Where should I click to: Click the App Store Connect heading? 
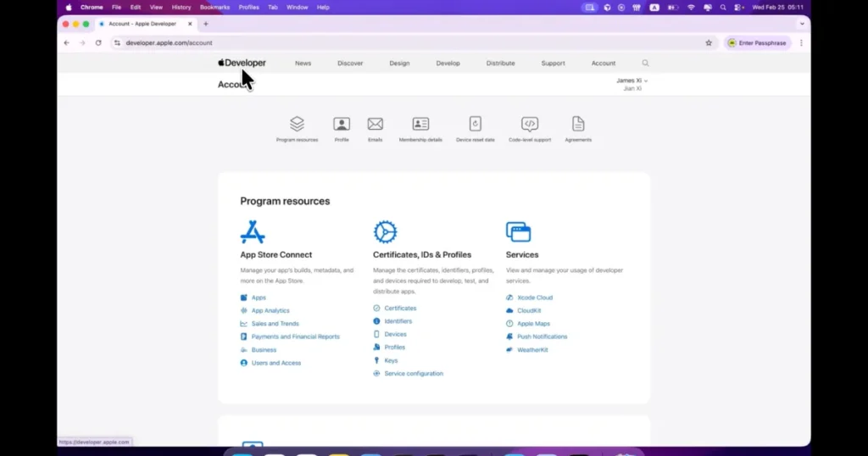click(275, 254)
